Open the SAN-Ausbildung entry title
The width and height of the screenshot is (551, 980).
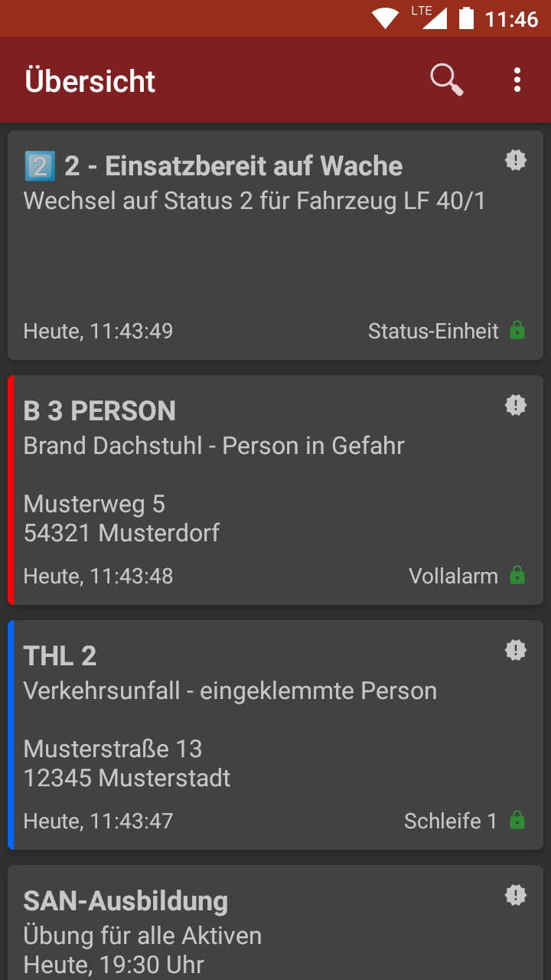click(x=126, y=901)
